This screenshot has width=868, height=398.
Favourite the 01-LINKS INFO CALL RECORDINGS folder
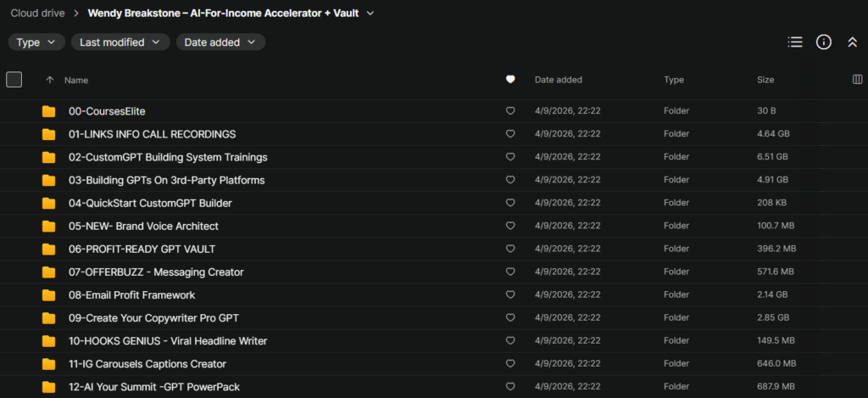(x=510, y=134)
